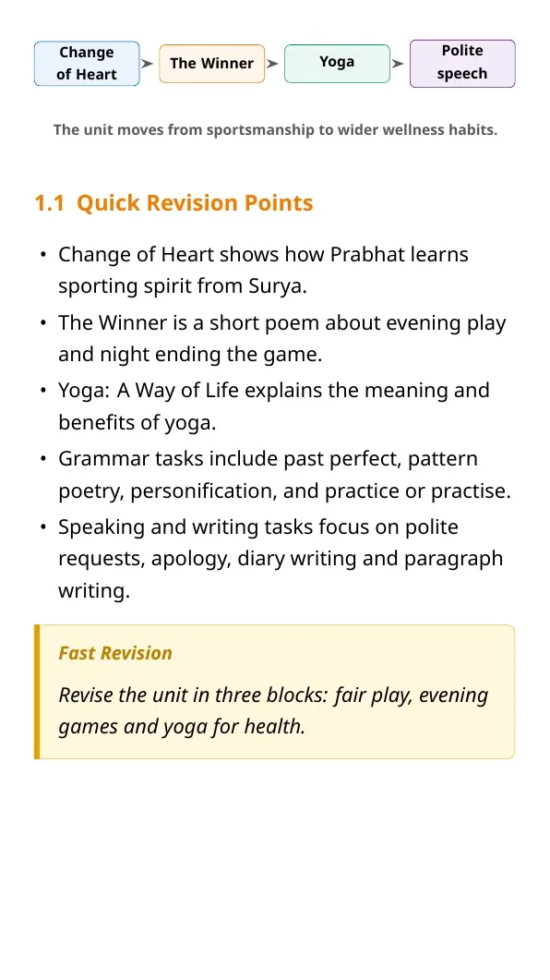Click Speaking and writing tasks bullet
Screen dimensions: 550x980
pos(281,558)
